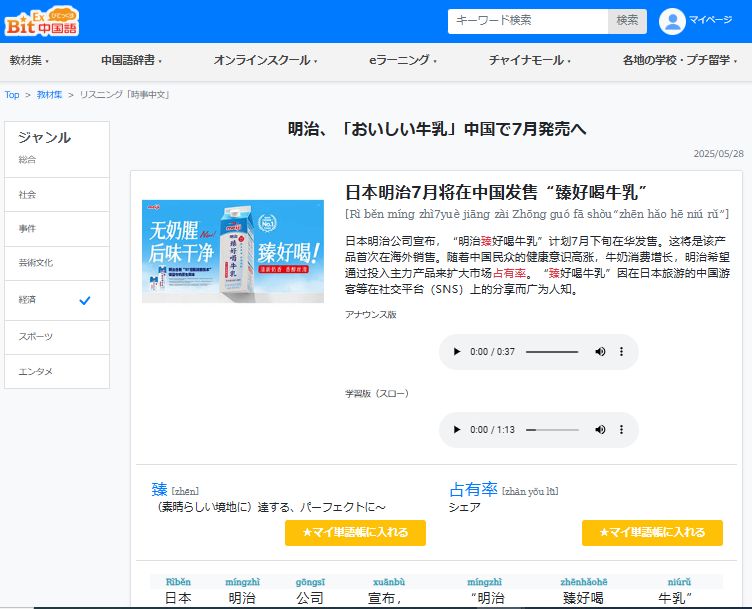Open the BitEx 中国語 logo home link
The height and width of the screenshot is (609, 752).
click(x=42, y=21)
